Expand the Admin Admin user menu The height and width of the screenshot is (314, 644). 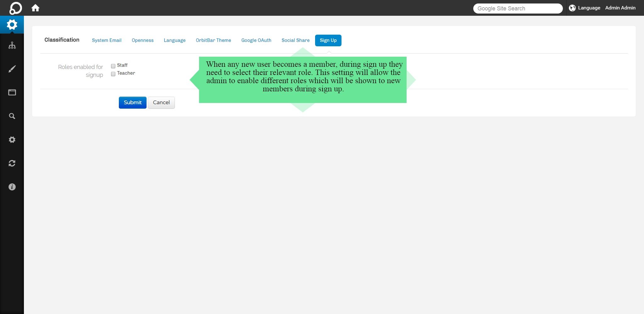[620, 8]
